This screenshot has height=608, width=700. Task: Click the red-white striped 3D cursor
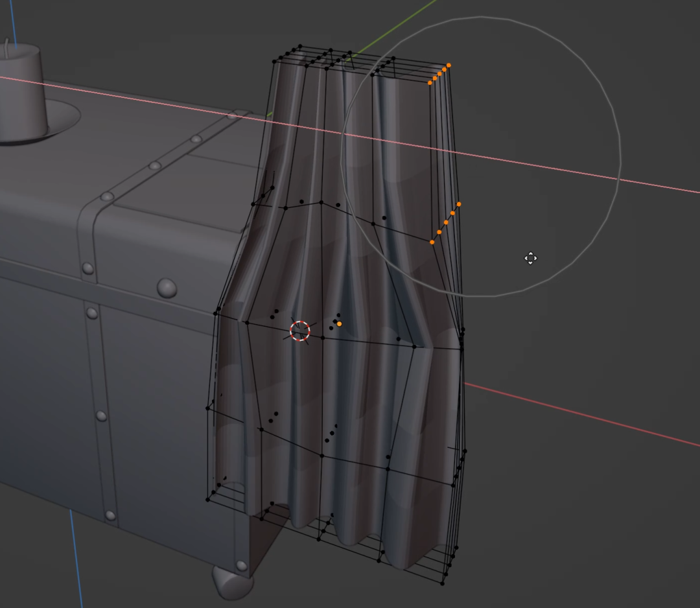coord(300,331)
